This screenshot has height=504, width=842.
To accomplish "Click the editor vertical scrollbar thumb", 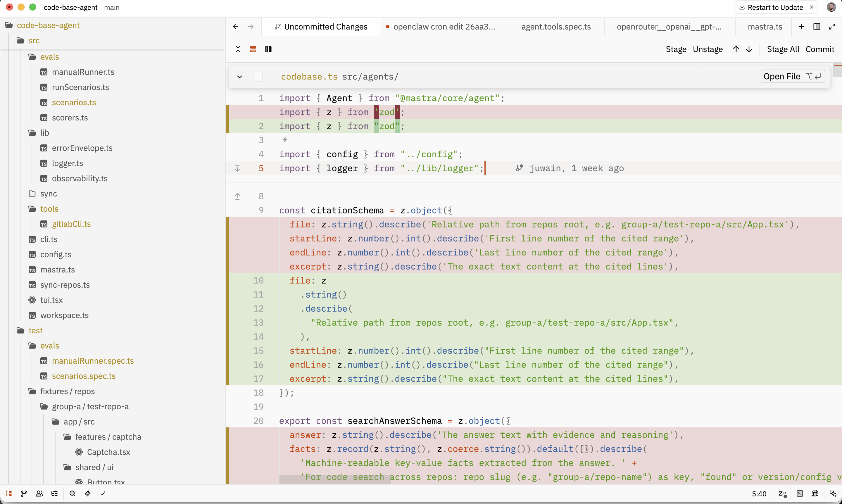I will tap(838, 70).
